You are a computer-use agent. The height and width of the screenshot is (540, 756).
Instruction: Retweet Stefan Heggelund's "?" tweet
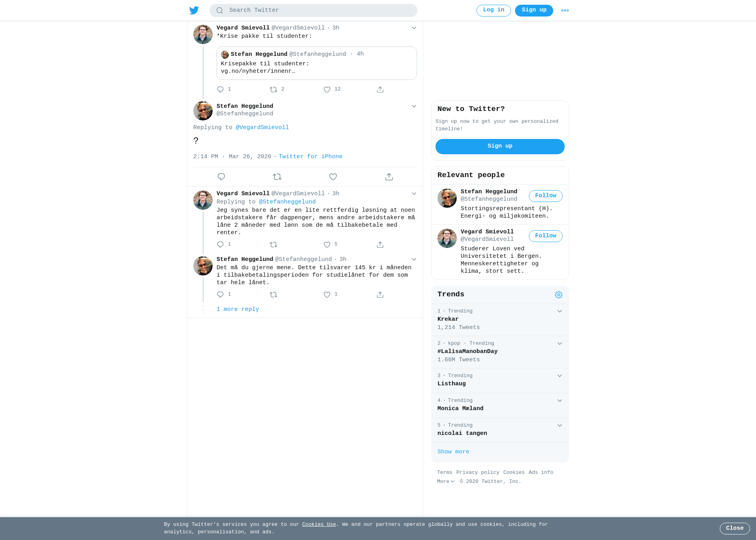(277, 177)
